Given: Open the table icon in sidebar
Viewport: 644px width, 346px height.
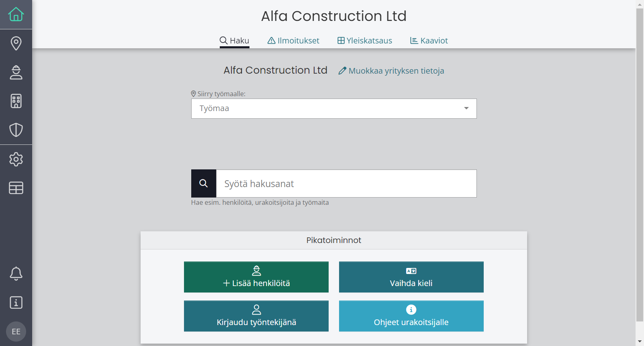Looking at the screenshot, I should [16, 188].
